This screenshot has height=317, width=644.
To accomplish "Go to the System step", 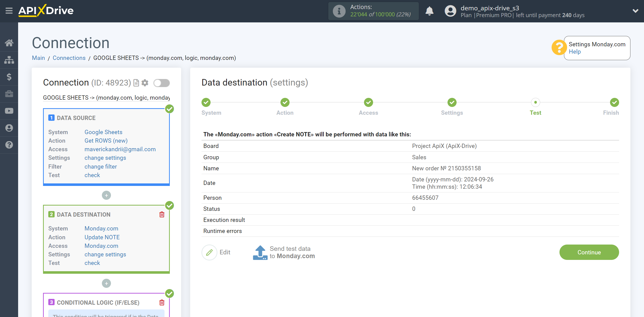I will coord(206,102).
